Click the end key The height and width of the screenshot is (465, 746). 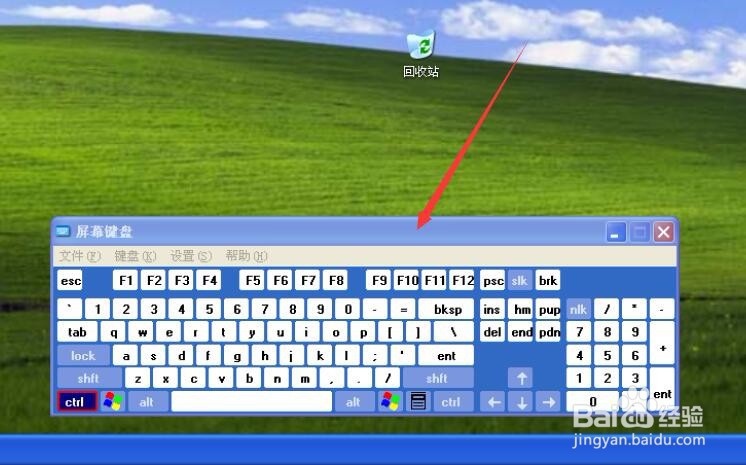pos(520,332)
